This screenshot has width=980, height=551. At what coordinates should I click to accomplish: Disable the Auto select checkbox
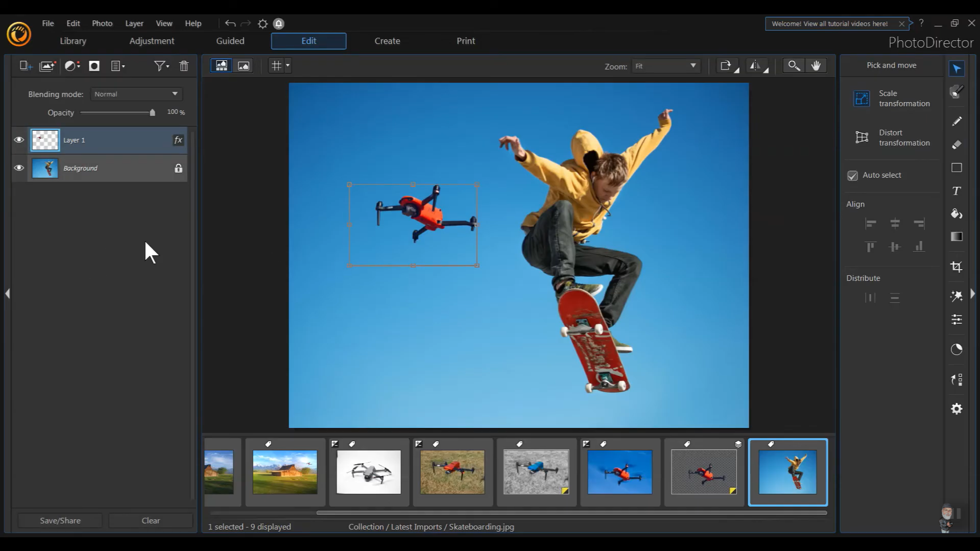coord(851,175)
